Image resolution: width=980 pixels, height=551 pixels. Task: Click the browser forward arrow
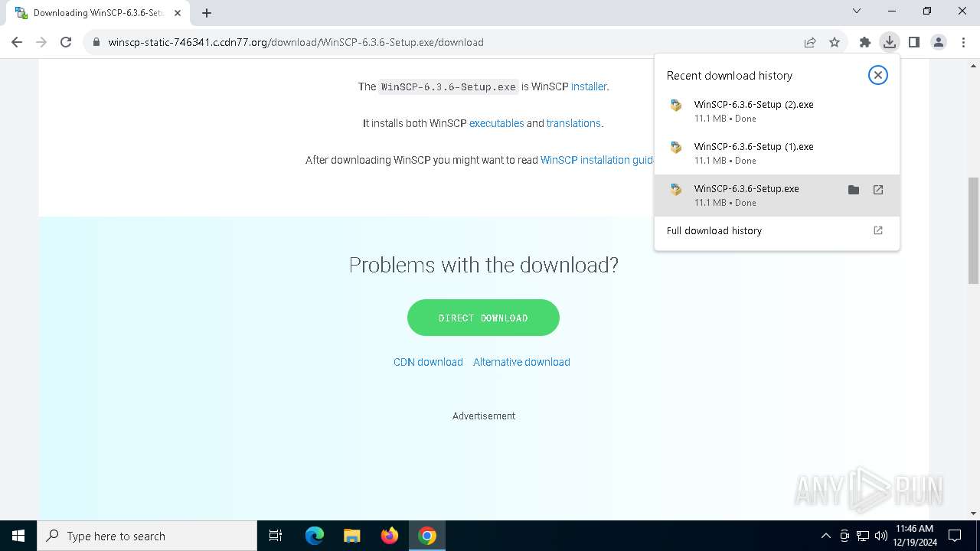[41, 42]
